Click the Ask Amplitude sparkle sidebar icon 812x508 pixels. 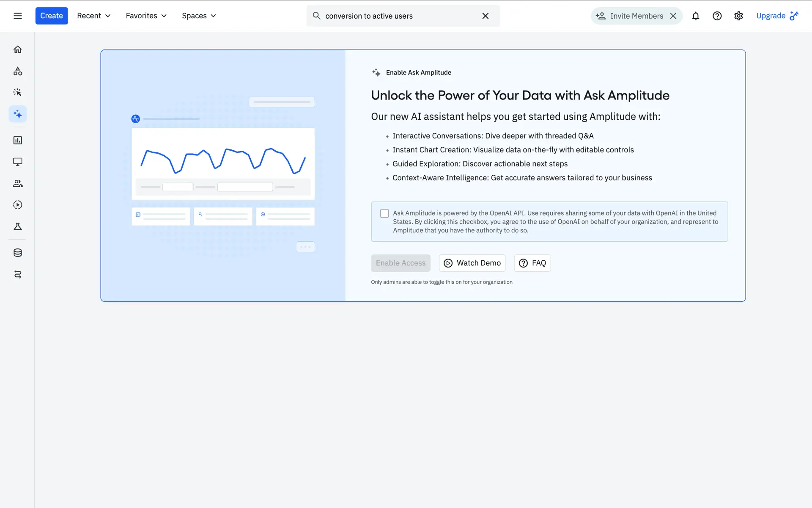[17, 114]
